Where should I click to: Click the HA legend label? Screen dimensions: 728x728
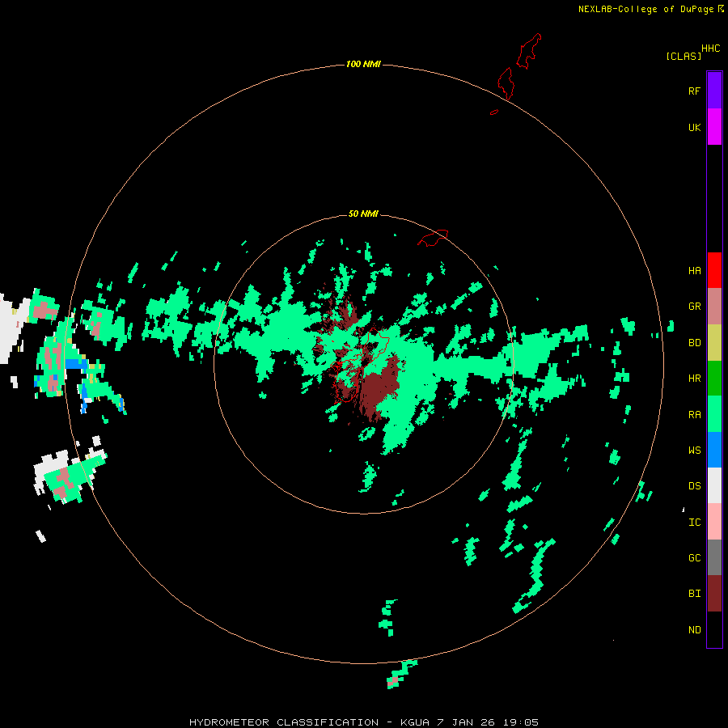(694, 270)
